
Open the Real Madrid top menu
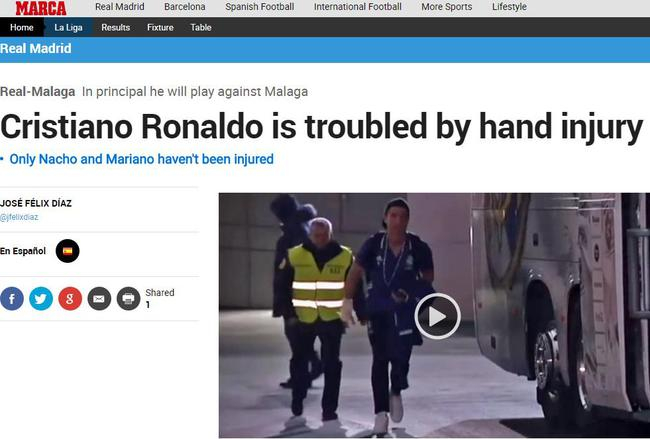click(x=120, y=7)
